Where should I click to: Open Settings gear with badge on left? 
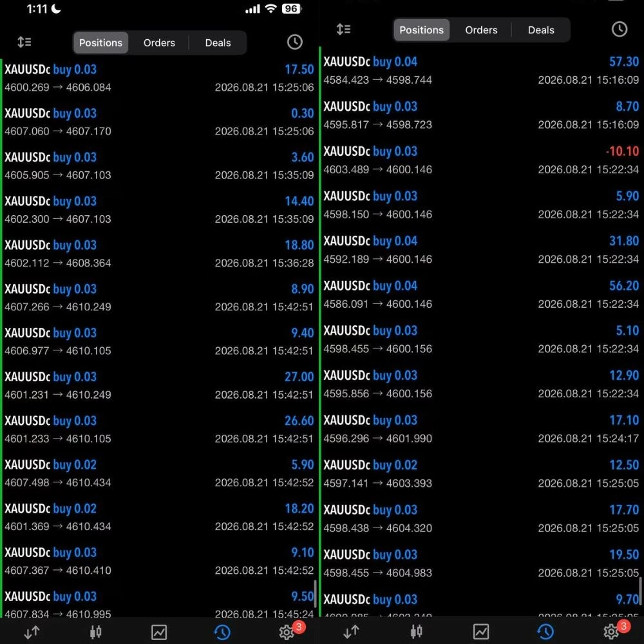(287, 631)
